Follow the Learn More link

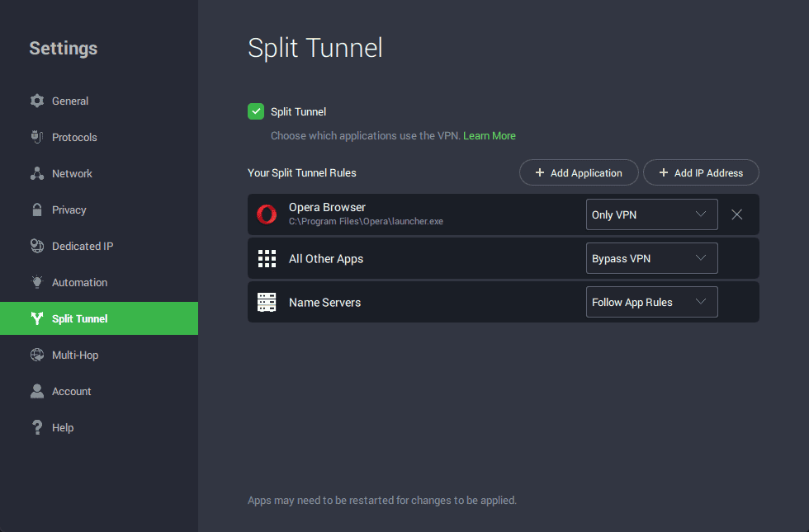(489, 135)
